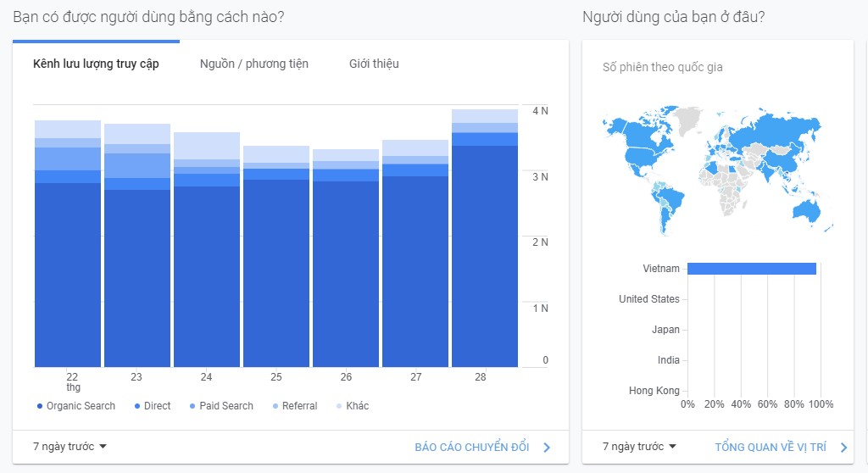This screenshot has height=473, width=868.
Task: Click the United States country label
Action: (648, 299)
